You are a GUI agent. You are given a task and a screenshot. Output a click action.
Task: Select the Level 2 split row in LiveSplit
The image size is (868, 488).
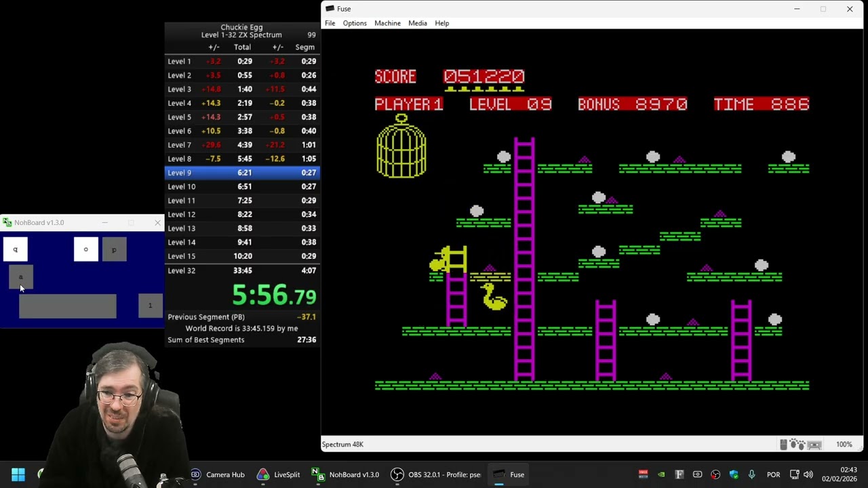pyautogui.click(x=242, y=75)
